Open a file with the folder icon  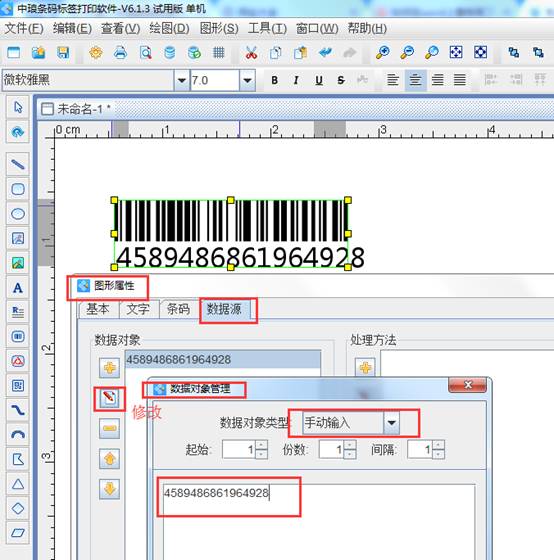point(38,53)
